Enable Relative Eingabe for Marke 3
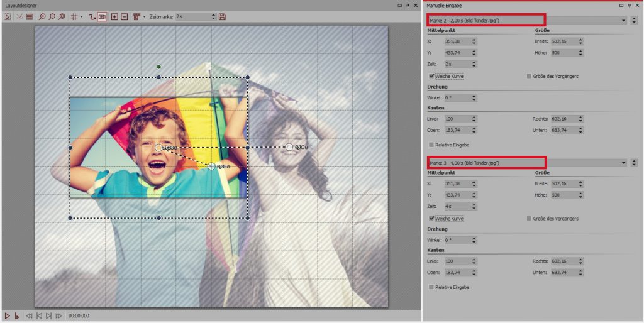The image size is (644, 323). point(431,287)
